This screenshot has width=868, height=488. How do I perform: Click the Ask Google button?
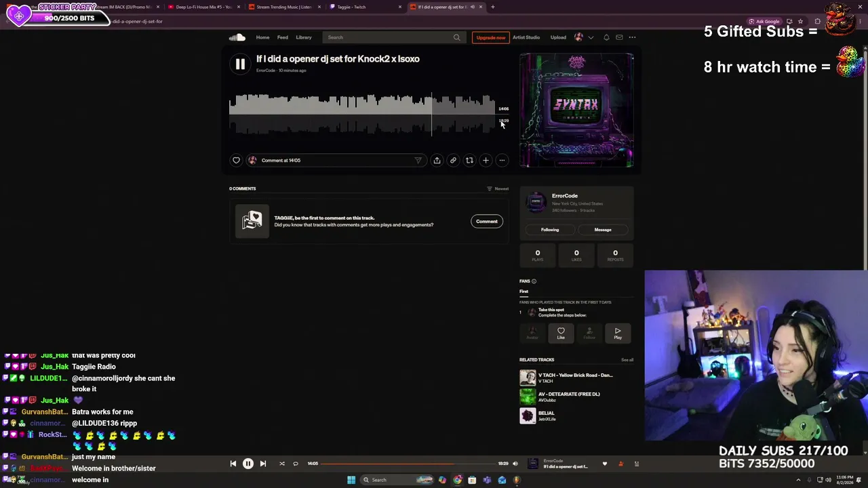764,21
